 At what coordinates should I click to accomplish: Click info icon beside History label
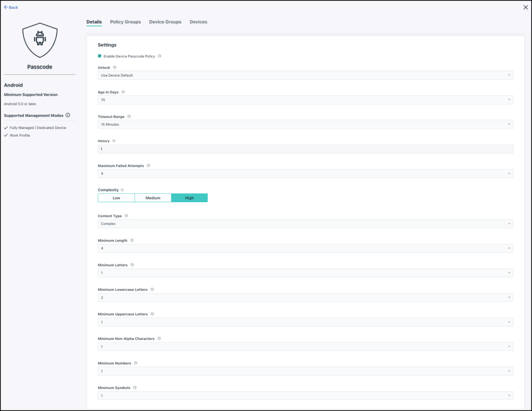[x=114, y=141]
